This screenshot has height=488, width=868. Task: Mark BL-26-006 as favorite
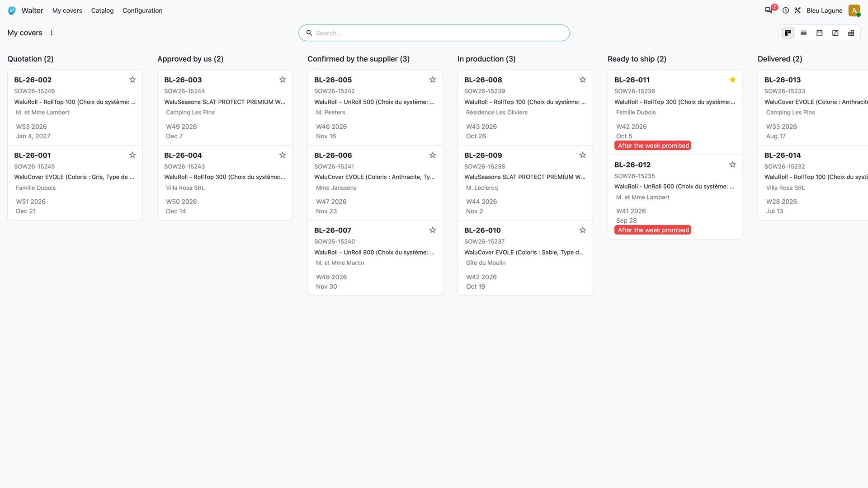(433, 155)
